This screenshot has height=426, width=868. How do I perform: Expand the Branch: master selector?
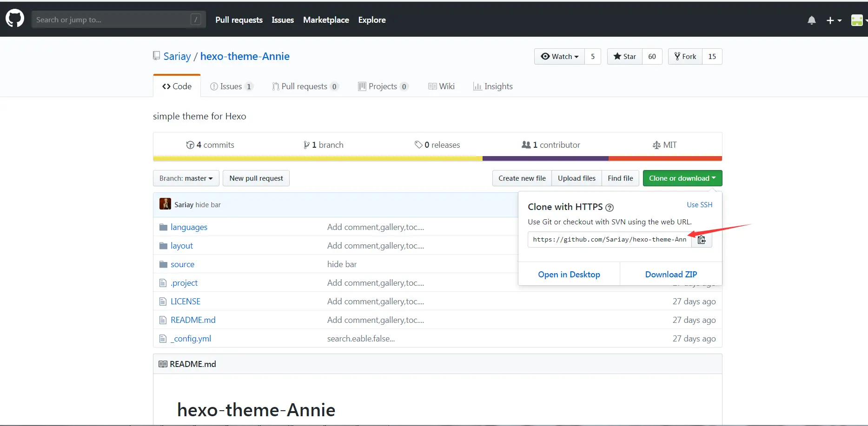click(186, 178)
